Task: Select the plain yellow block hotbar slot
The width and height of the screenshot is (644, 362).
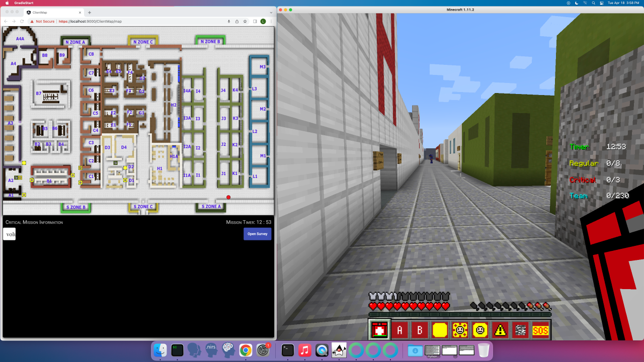Action: 440,330
